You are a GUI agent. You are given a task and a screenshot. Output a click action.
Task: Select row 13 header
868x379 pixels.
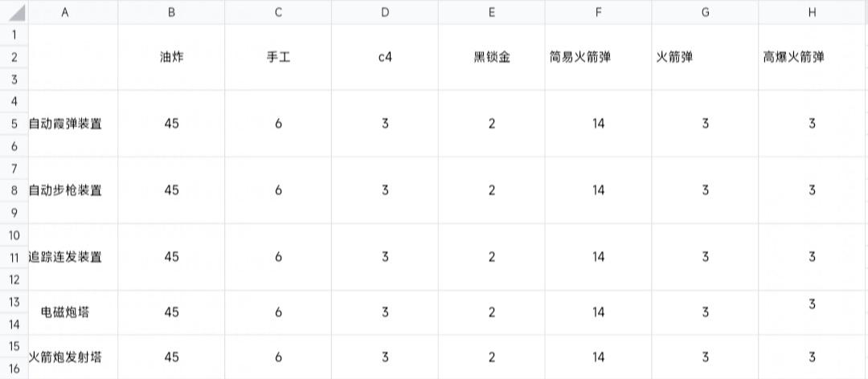(14, 302)
